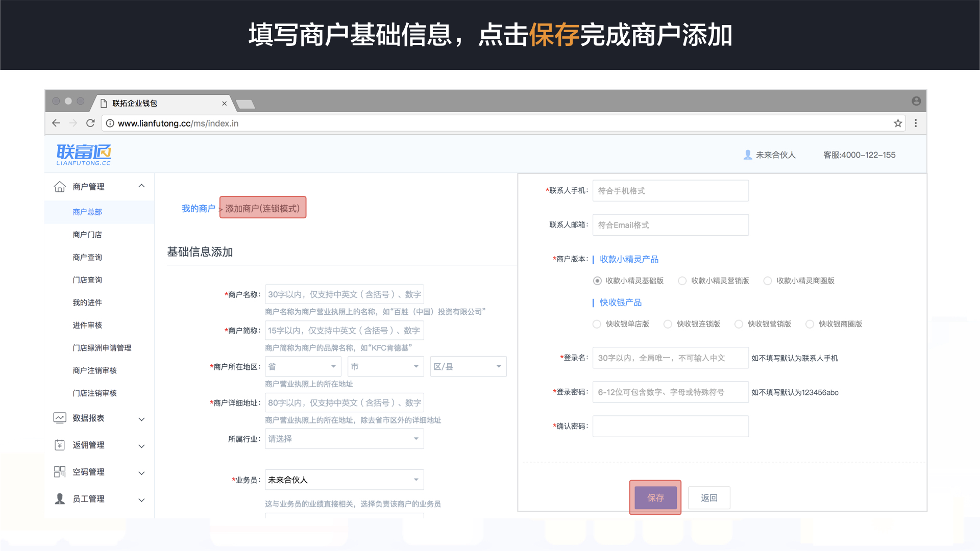Click the 返佣管理 yen icon
This screenshot has width=980, height=551.
pos(60,445)
